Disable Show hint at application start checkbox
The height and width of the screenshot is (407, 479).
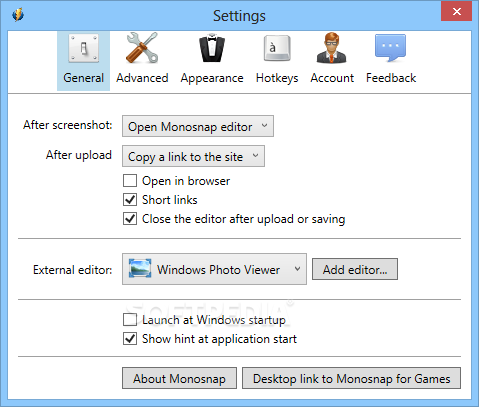[130, 338]
